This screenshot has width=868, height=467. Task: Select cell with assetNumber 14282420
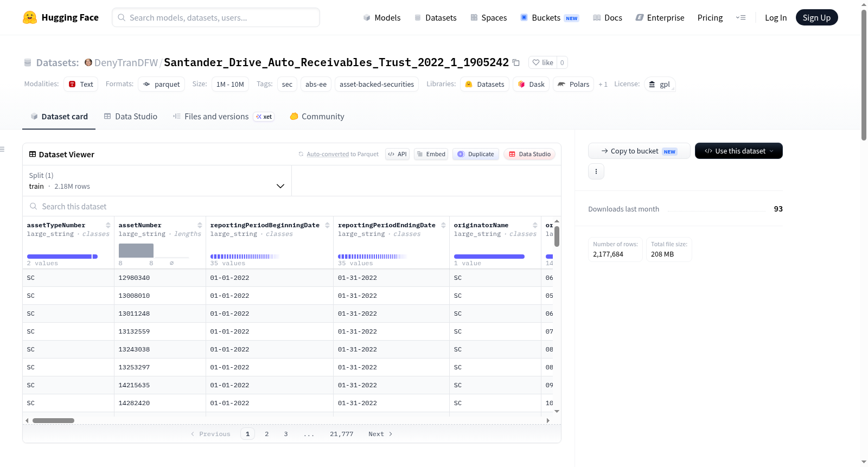tap(160, 403)
